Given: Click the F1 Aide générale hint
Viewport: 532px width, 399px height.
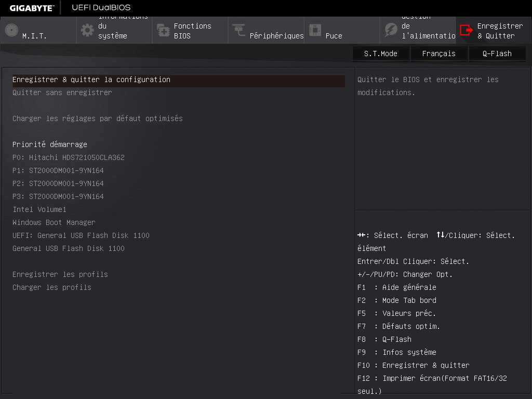Looking at the screenshot, I should coord(397,287).
